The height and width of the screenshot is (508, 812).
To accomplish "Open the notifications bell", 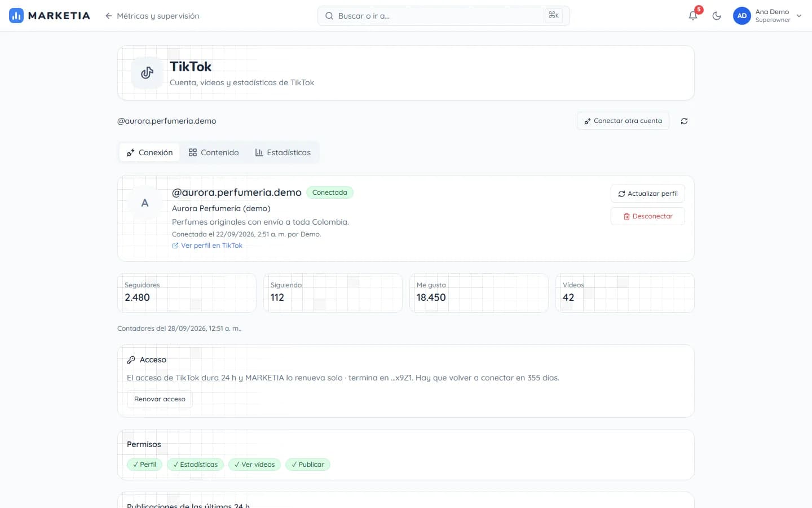I will pos(693,16).
